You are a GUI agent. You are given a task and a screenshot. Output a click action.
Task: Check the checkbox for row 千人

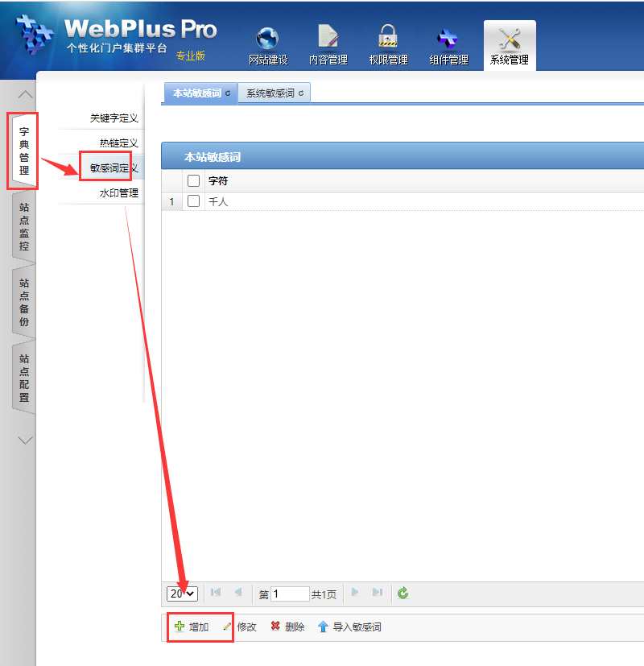coord(193,201)
